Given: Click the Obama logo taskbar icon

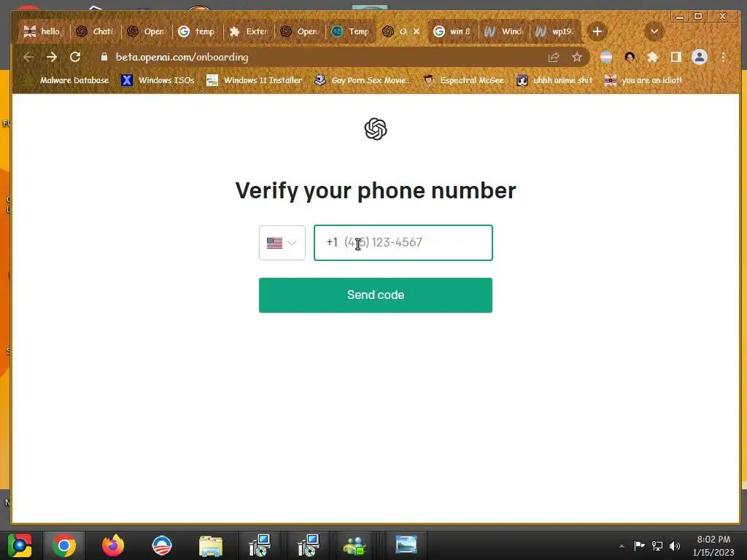Looking at the screenshot, I should click(161, 545).
